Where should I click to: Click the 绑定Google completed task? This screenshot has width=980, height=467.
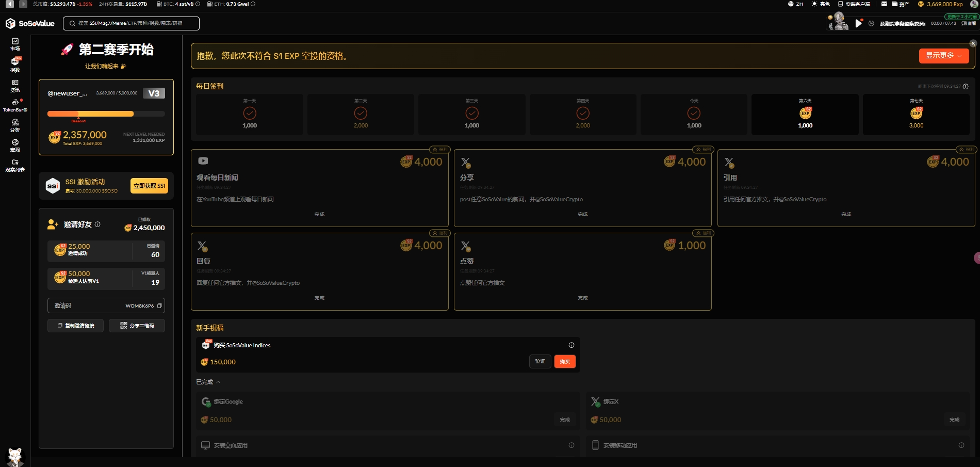388,411
